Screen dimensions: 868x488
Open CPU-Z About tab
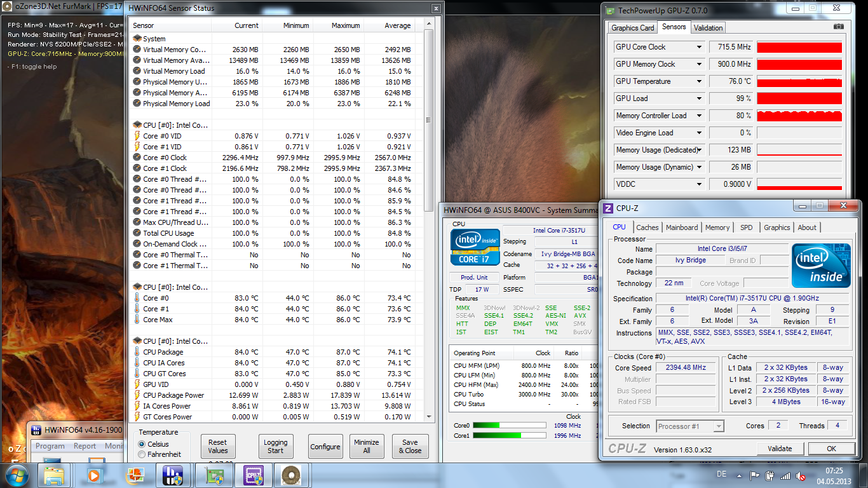(807, 227)
